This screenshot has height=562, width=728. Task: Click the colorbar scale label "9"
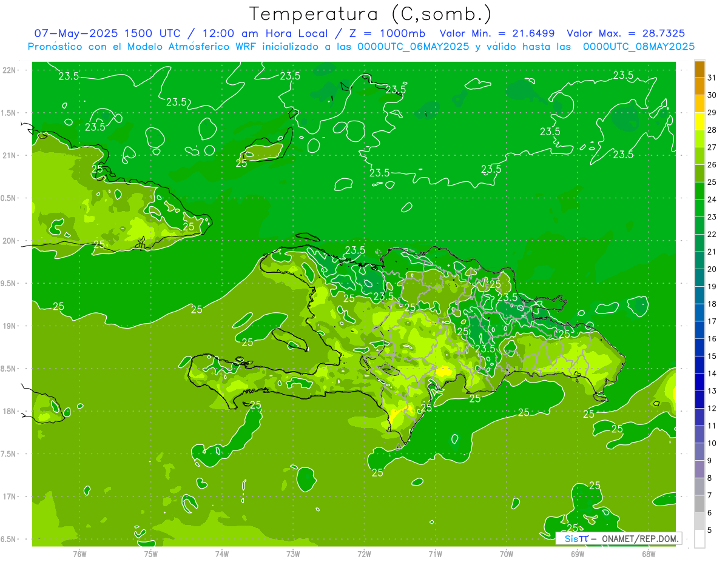710,461
